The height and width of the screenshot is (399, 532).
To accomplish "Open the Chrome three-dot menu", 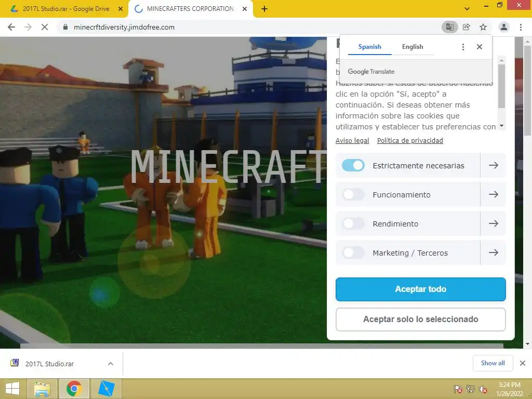I will pyautogui.click(x=521, y=27).
